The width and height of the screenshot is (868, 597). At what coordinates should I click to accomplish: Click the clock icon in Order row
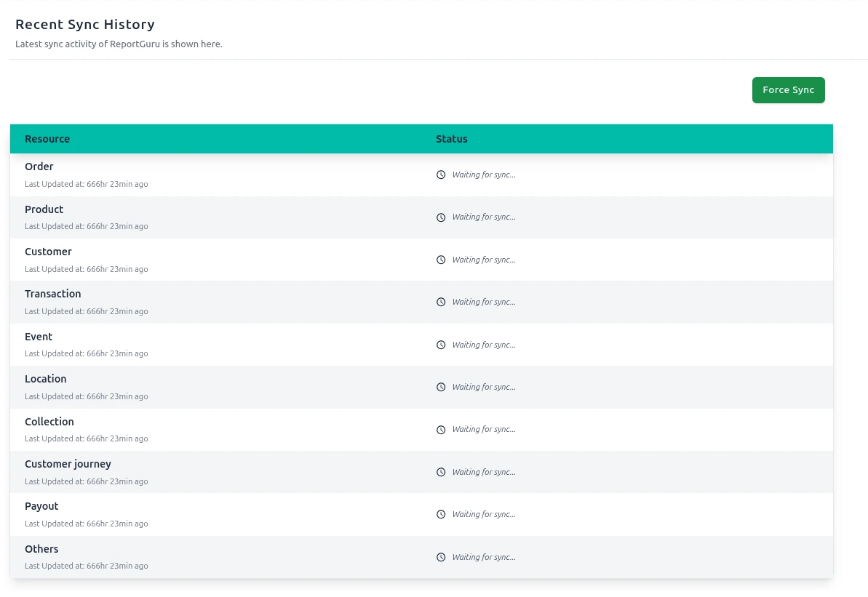tap(441, 175)
